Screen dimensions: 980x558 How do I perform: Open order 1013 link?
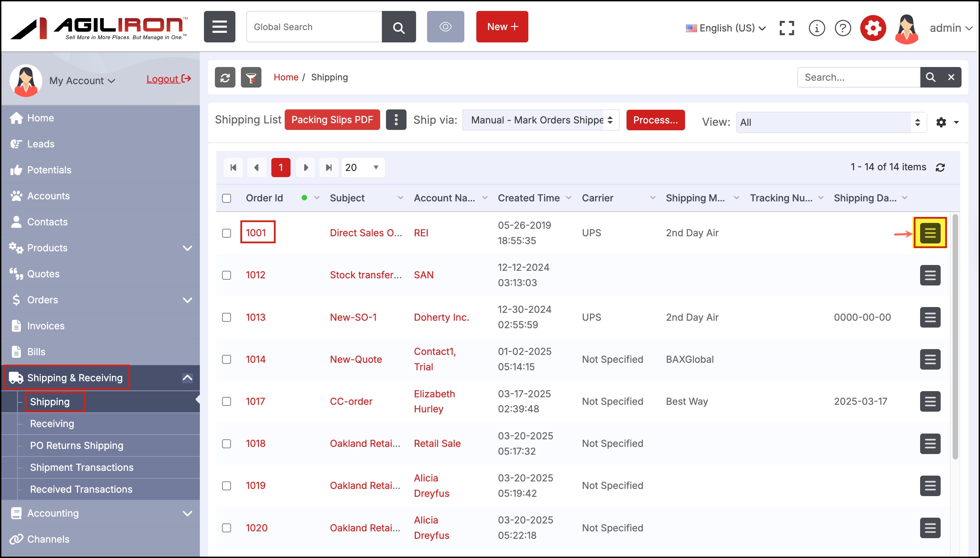tap(255, 317)
